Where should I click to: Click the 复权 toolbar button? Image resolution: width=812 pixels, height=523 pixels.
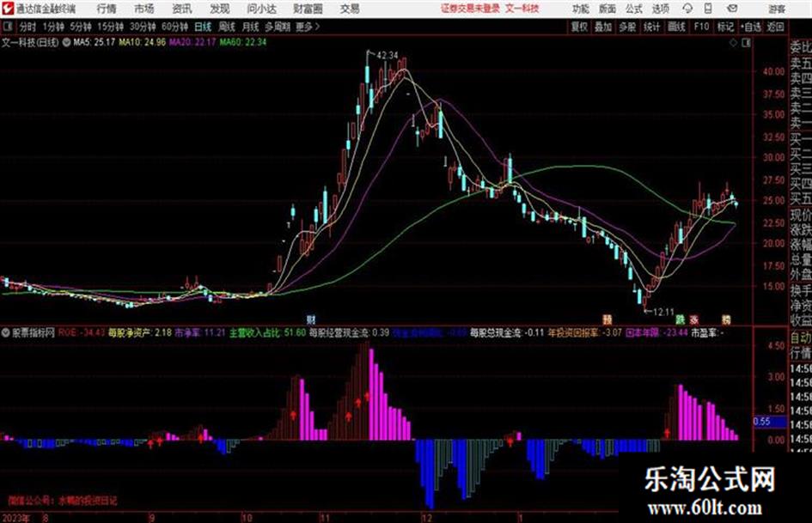pyautogui.click(x=579, y=27)
